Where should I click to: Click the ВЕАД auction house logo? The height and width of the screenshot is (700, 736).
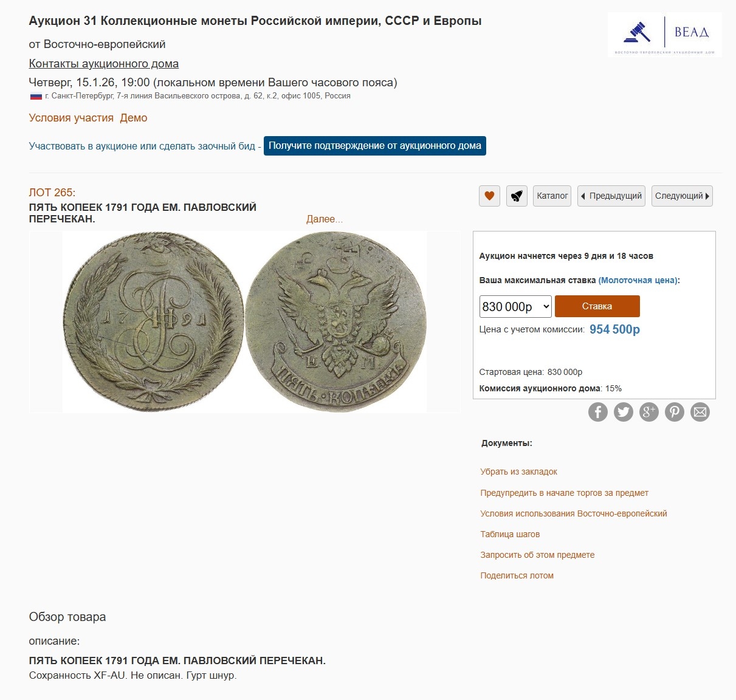(664, 35)
